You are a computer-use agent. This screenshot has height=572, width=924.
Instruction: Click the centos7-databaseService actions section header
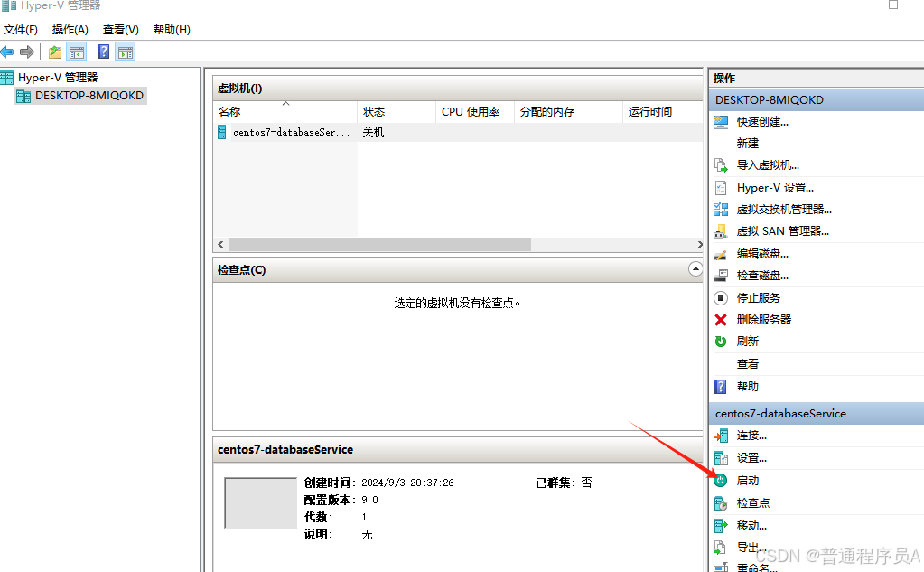pyautogui.click(x=817, y=413)
